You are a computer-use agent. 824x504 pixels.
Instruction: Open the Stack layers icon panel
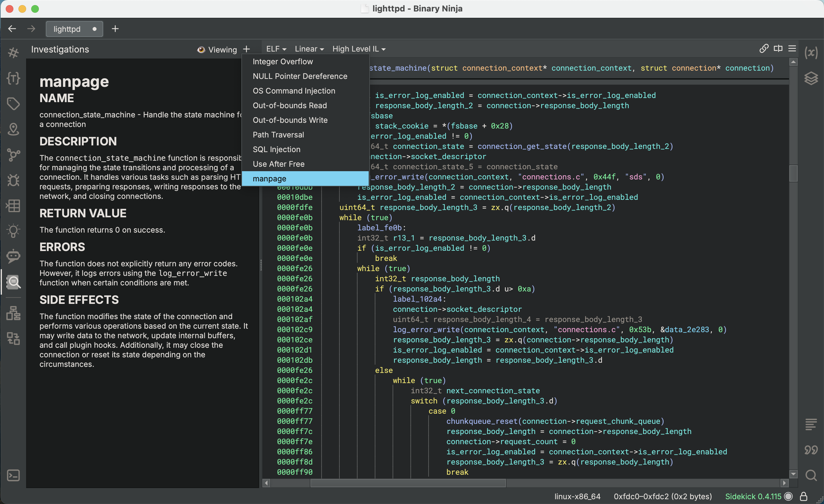[811, 78]
